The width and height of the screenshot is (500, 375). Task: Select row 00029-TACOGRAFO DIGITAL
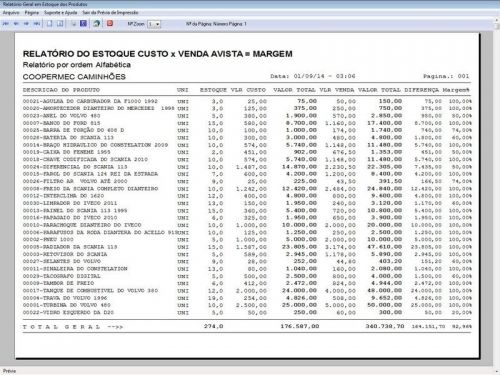pyautogui.click(x=247, y=276)
